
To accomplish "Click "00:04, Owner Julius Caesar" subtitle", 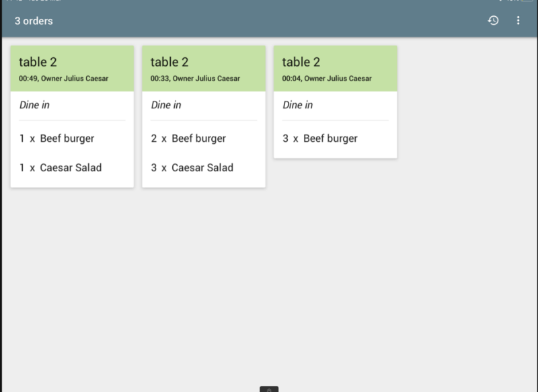I will tap(327, 79).
